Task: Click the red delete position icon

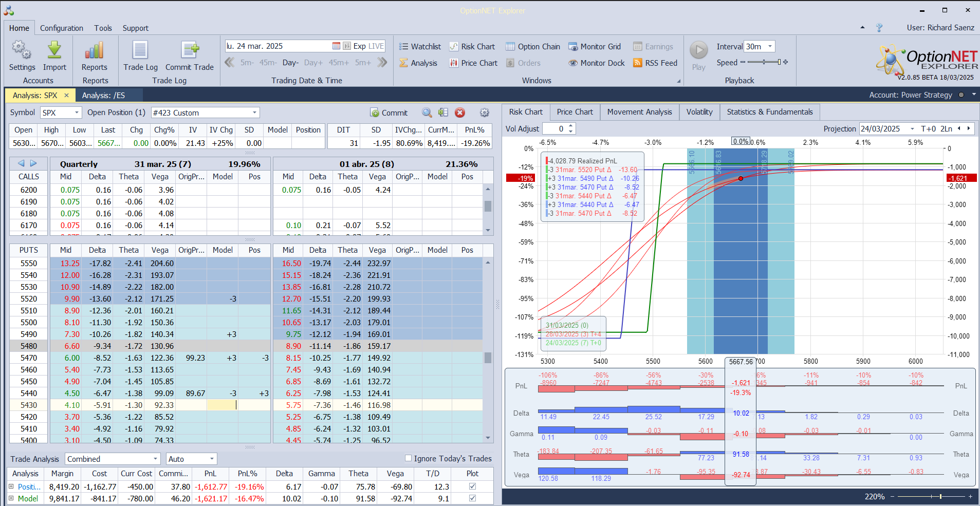Action: [x=460, y=113]
